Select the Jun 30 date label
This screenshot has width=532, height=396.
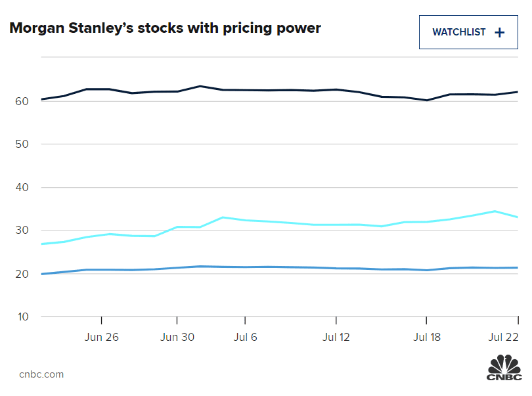tap(177, 338)
